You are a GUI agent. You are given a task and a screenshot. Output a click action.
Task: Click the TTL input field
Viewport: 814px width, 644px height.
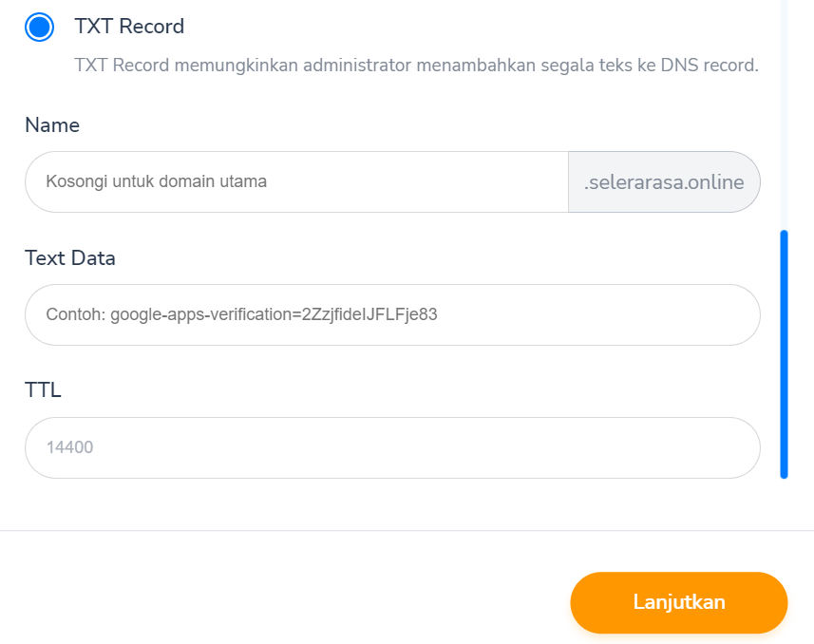click(x=392, y=447)
